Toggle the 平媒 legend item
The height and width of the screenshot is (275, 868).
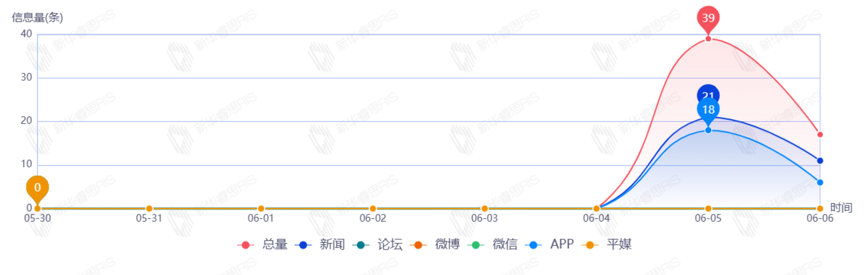607,245
